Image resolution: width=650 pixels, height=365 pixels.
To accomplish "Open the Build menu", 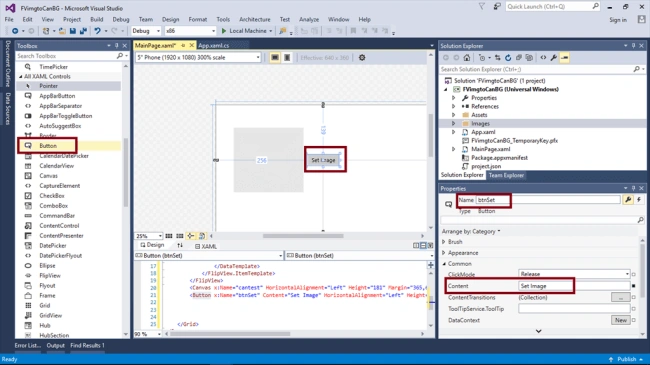I will click(97, 19).
